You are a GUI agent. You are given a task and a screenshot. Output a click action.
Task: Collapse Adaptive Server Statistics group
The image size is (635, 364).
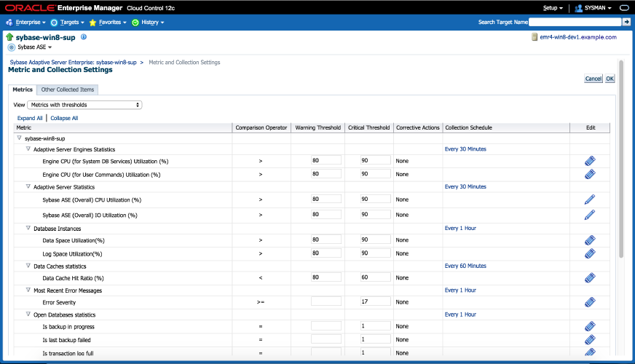[x=28, y=186]
